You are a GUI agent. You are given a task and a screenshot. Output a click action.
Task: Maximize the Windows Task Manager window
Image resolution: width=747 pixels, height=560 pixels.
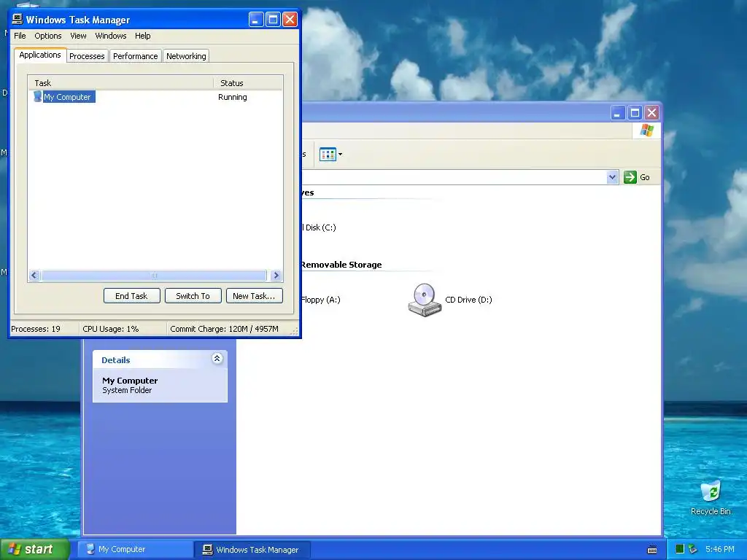click(x=273, y=20)
